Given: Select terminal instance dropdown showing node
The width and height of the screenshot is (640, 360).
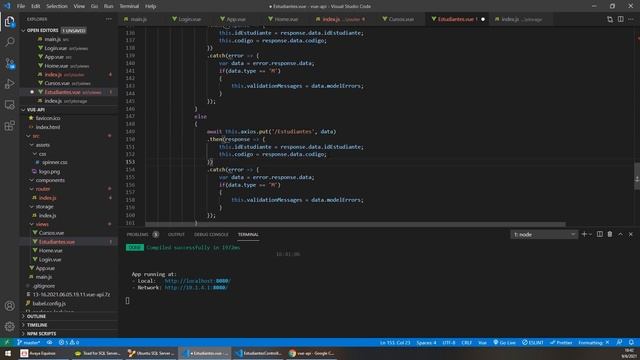Looking at the screenshot, I should pyautogui.click(x=544, y=234).
